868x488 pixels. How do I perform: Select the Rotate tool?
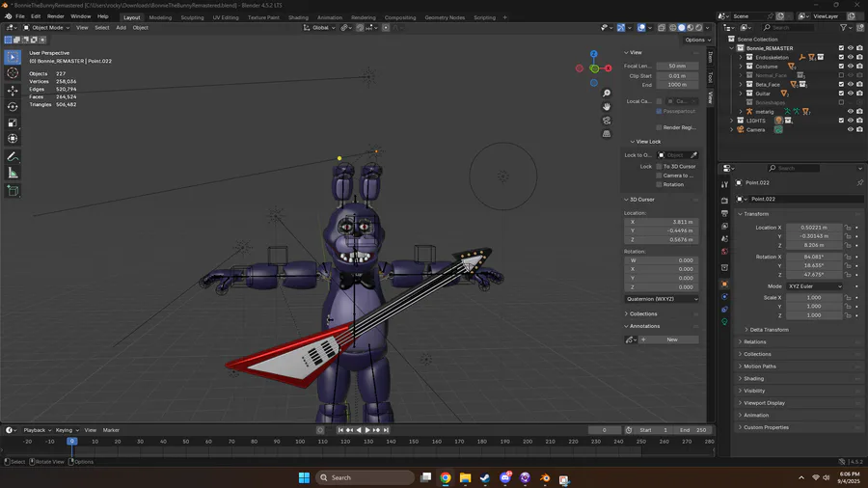click(x=13, y=106)
